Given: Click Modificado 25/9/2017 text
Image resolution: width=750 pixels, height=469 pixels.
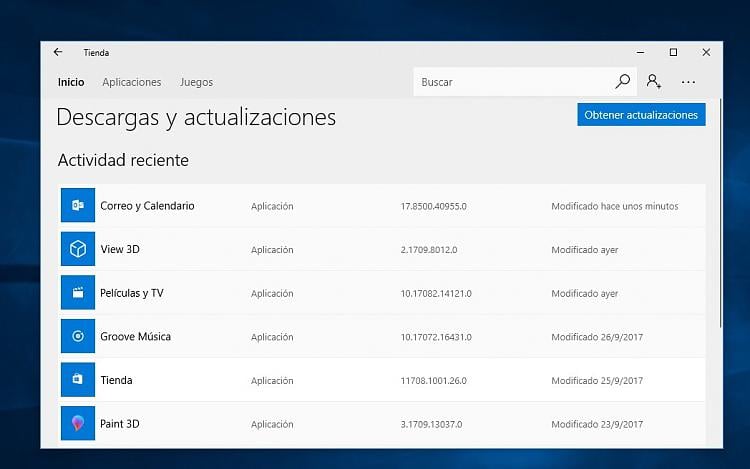Looking at the screenshot, I should click(597, 381).
